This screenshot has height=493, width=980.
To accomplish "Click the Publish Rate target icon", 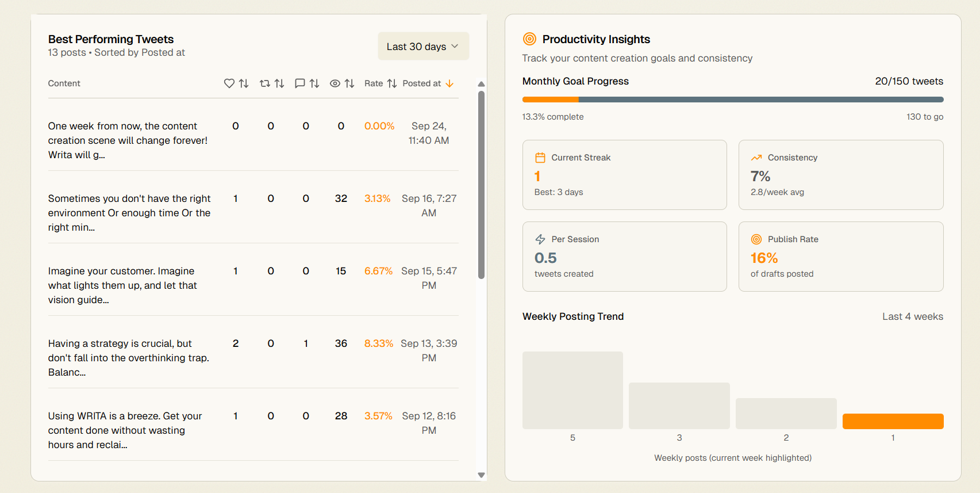I will (x=756, y=239).
